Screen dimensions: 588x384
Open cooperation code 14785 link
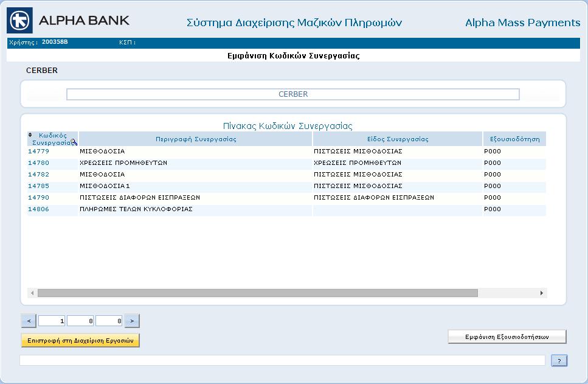pos(39,186)
